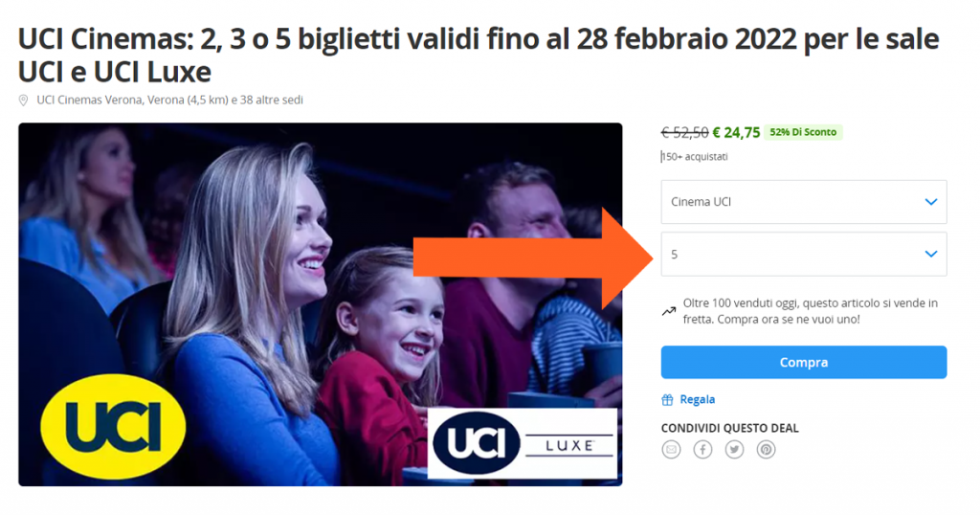Image resolution: width=980 pixels, height=515 pixels.
Task: Open the UCI Cinemas Verona locations link
Action: [x=169, y=100]
